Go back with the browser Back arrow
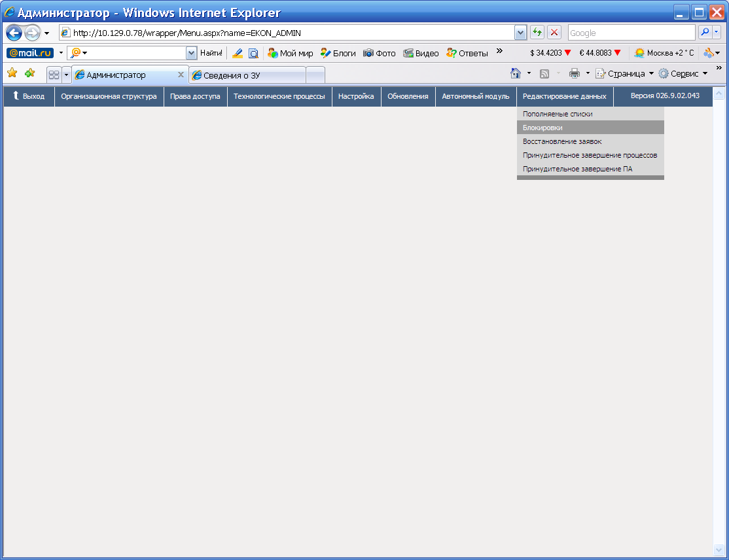This screenshot has height=560, width=729. [x=14, y=33]
